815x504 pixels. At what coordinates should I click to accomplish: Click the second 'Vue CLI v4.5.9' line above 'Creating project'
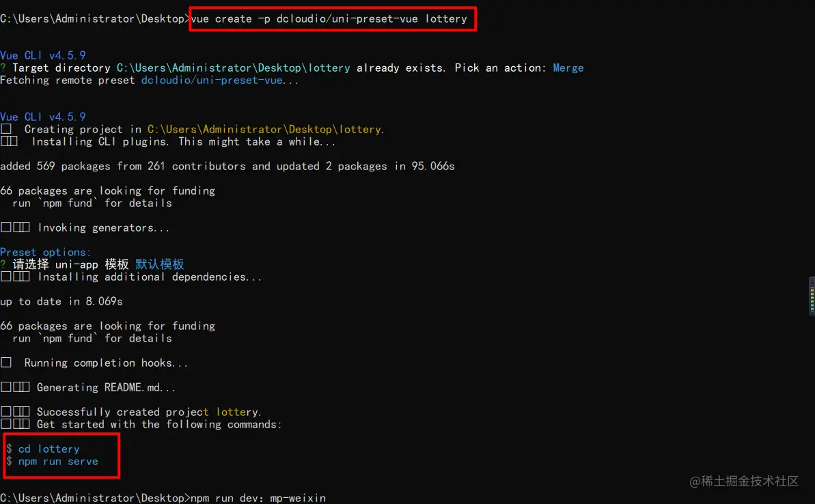pyautogui.click(x=42, y=117)
